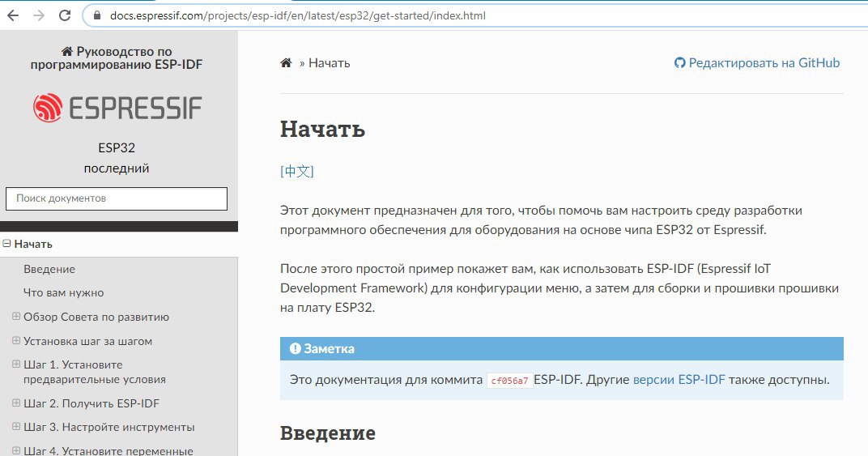
Task: Click the Espressif logo image
Action: click(x=117, y=108)
